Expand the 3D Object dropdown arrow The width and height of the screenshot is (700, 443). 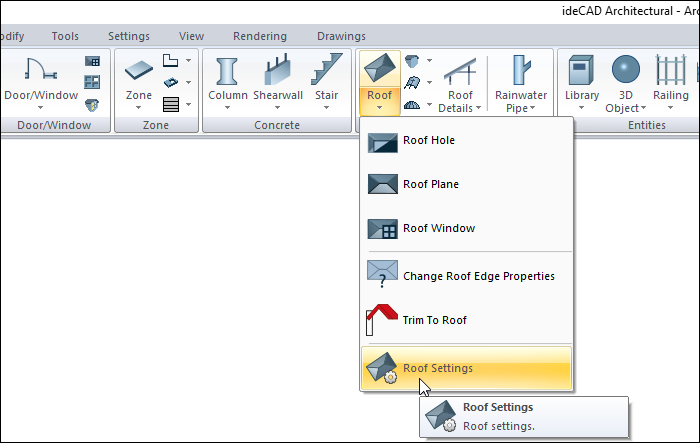643,108
